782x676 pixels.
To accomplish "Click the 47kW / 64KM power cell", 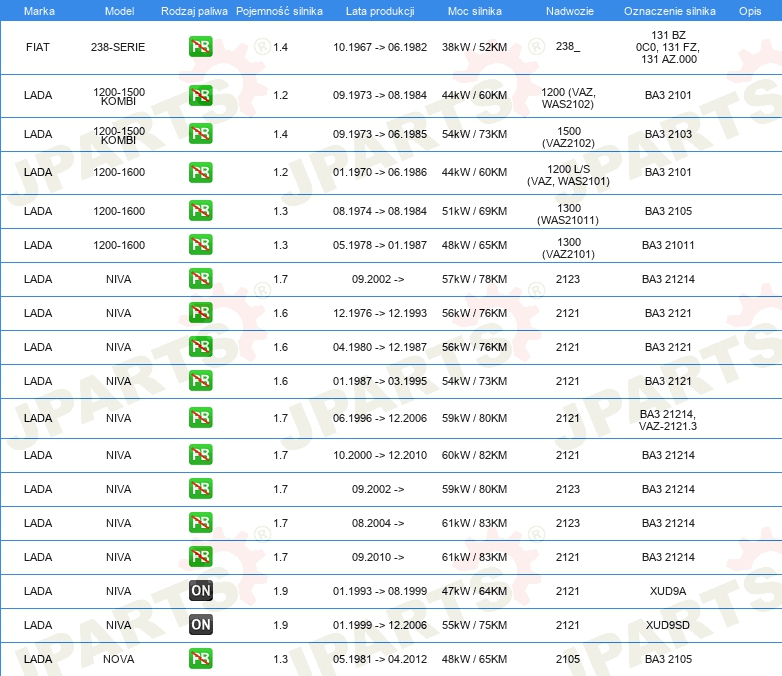I will pyautogui.click(x=474, y=591).
